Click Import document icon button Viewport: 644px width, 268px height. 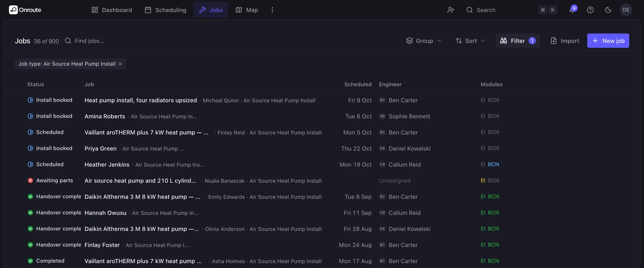[565, 41]
